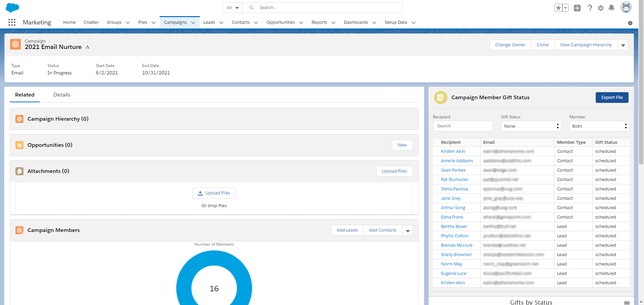Open the Amelie Addams recipient link
Image resolution: width=644 pixels, height=305 pixels.
(x=457, y=161)
